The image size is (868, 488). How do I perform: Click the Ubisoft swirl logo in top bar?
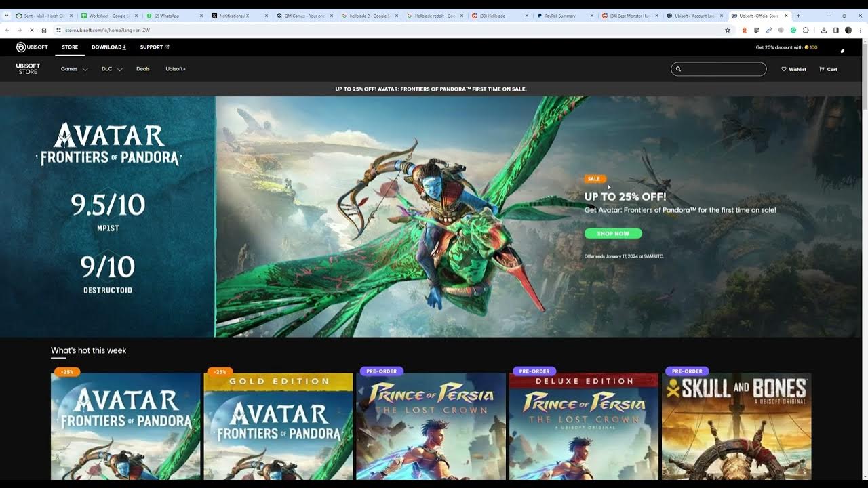21,47
